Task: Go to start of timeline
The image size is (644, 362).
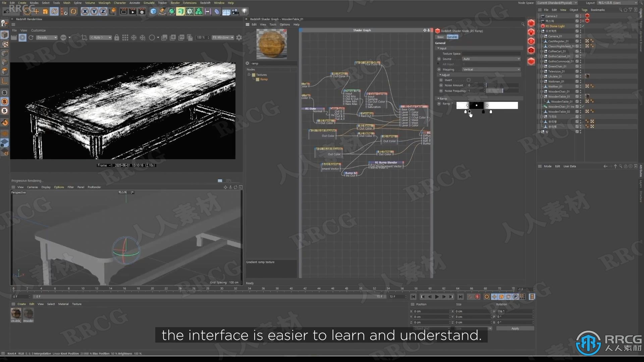Action: (414, 297)
